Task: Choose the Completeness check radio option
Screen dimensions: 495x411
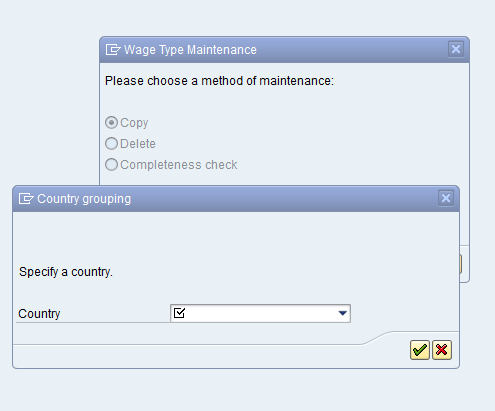Action: click(111, 165)
